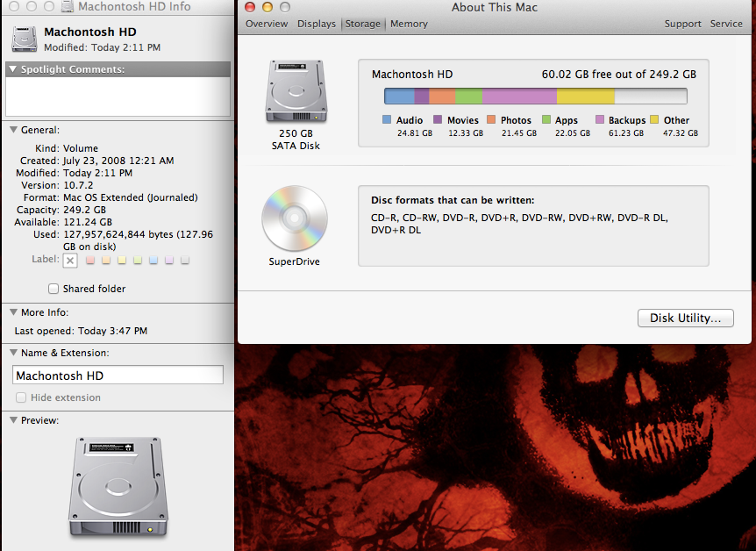Switch to the Displays tab

point(317,24)
